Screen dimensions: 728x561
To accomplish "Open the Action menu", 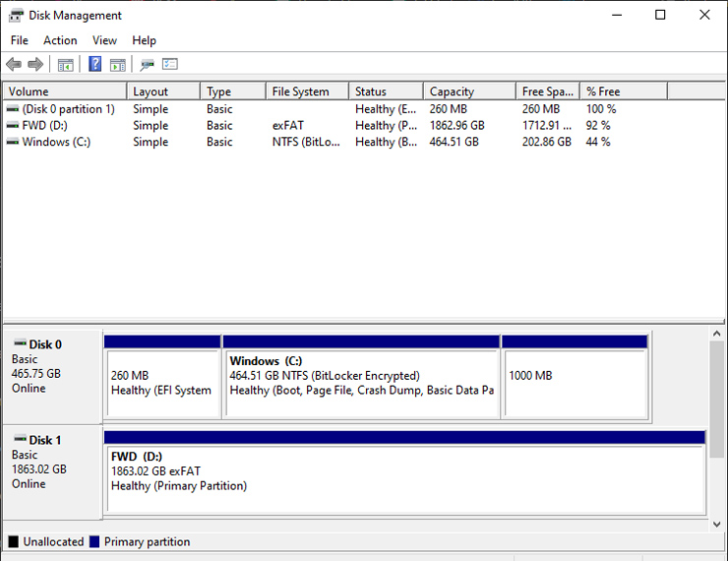I will tap(60, 40).
